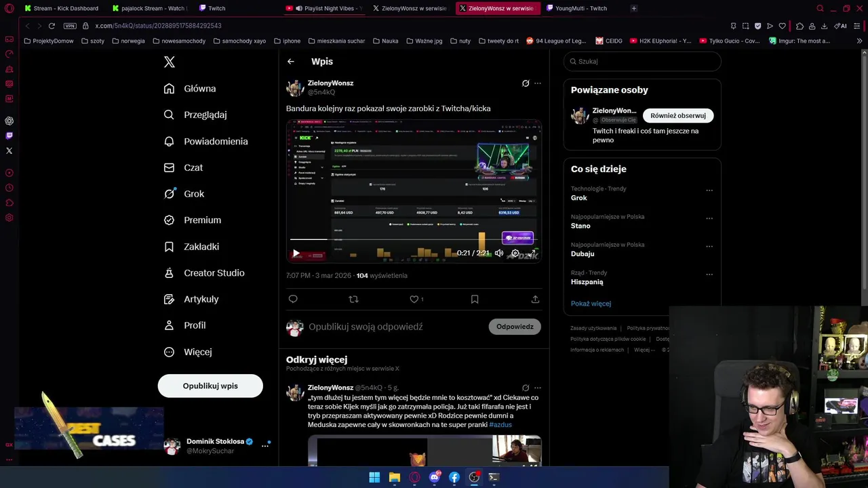The image size is (868, 488).
Task: Click the Szukaj search box
Action: click(642, 61)
